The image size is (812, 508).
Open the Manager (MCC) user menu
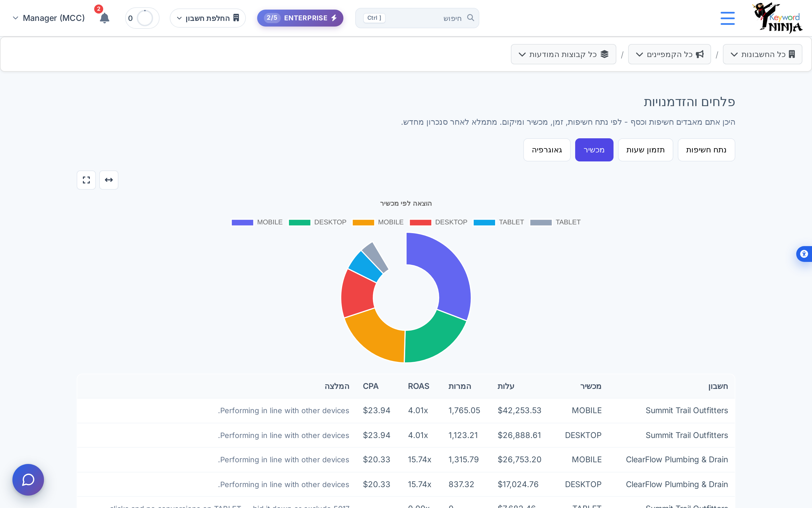(x=49, y=18)
